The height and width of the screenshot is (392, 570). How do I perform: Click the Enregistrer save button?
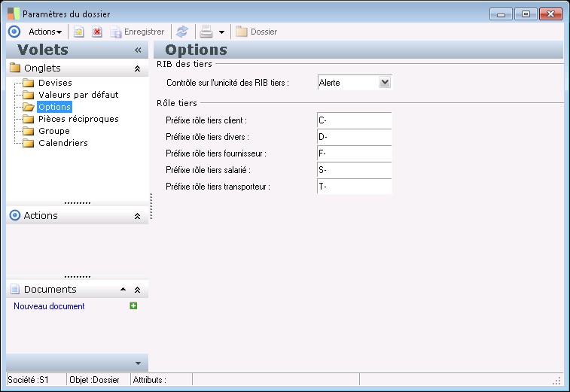[137, 32]
